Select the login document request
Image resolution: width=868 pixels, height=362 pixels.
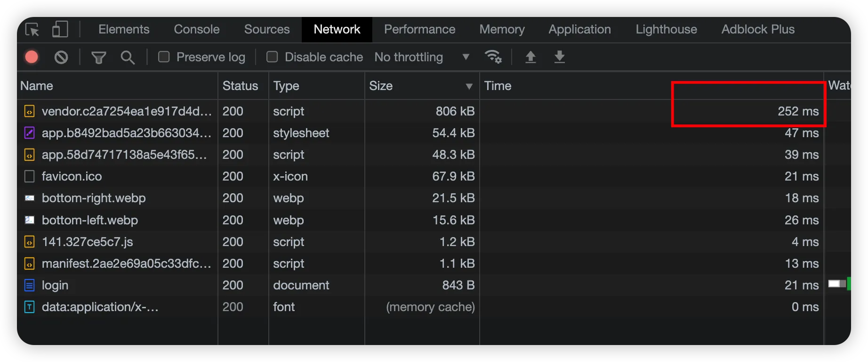pos(55,285)
